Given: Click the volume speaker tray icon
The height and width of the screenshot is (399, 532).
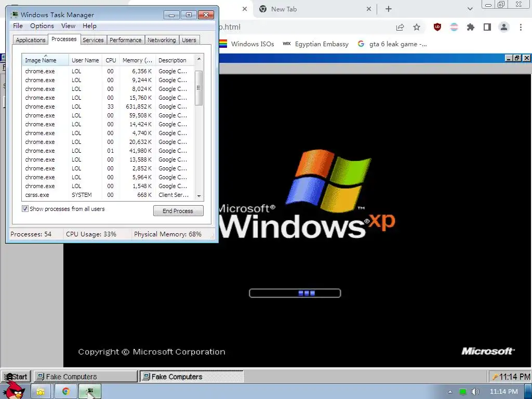Looking at the screenshot, I should (475, 392).
